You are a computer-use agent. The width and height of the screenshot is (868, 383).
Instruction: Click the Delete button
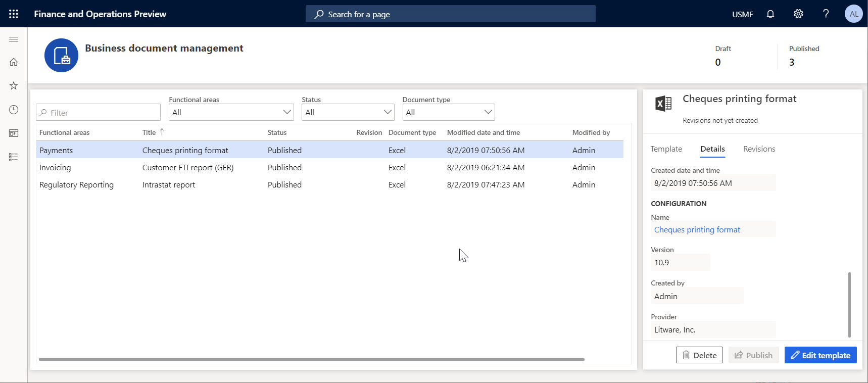[x=699, y=355]
